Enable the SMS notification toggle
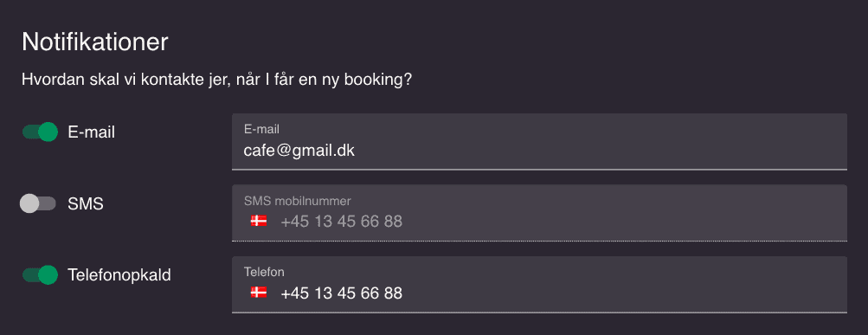The image size is (868, 335). click(x=38, y=203)
